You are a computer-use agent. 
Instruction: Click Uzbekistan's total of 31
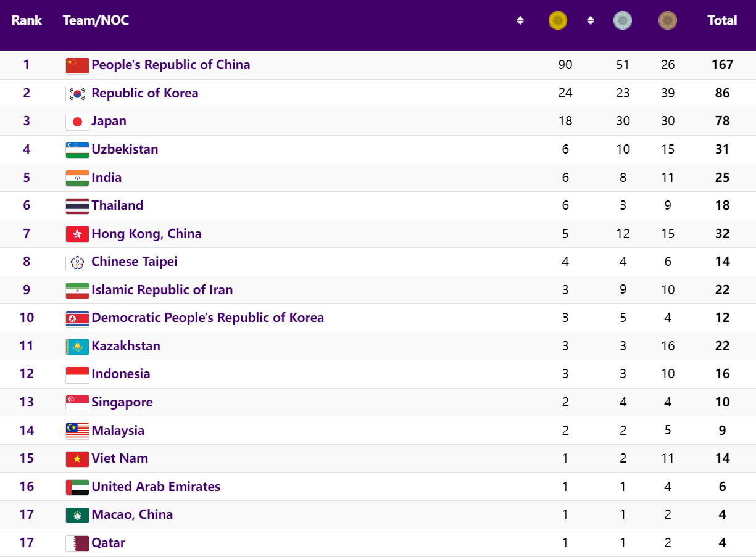click(x=722, y=149)
